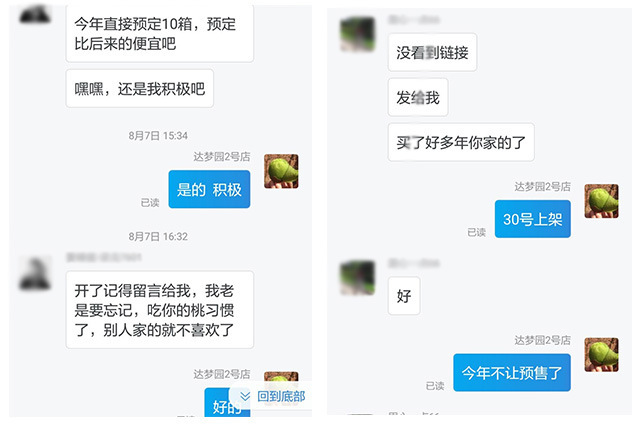Tap blurred avatar beside 今年直接预定10箱 message
The image size is (640, 435).
pos(35,13)
